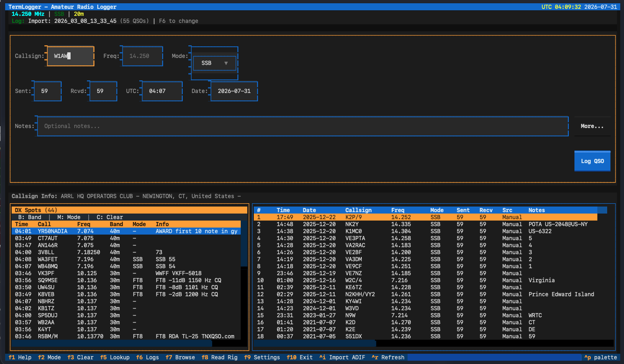The image size is (624, 364).
Task: Click log table Callsign column header
Action: [359, 210]
